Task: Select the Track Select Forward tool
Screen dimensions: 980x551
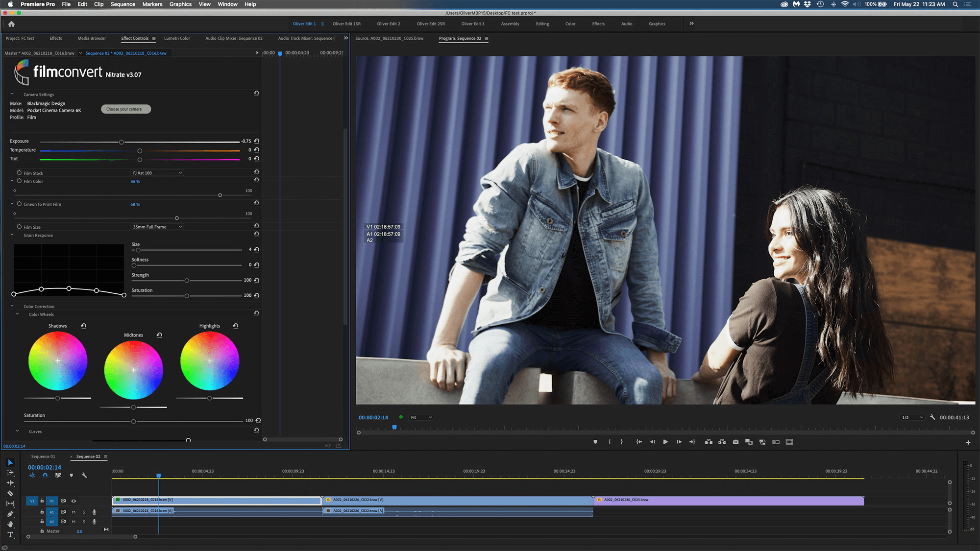Action: pyautogui.click(x=10, y=473)
